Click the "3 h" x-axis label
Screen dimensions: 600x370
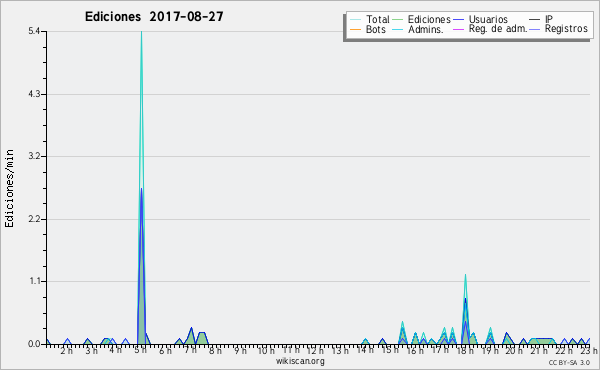click(91, 351)
